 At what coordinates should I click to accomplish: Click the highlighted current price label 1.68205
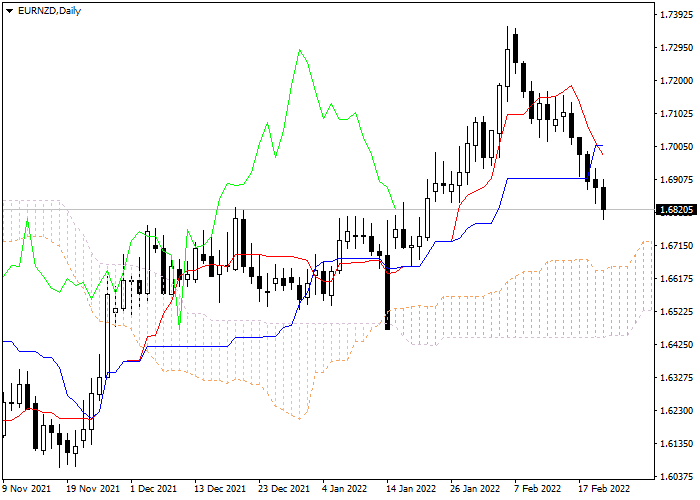[671, 210]
